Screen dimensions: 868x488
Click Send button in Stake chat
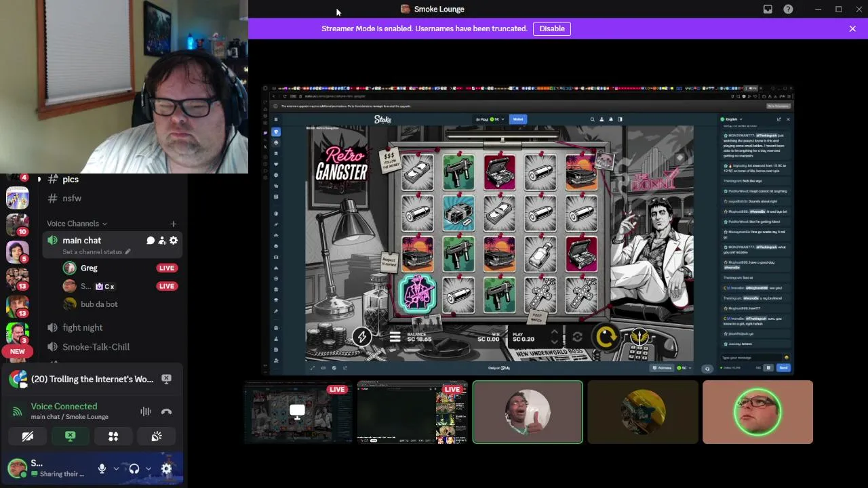coord(783,368)
